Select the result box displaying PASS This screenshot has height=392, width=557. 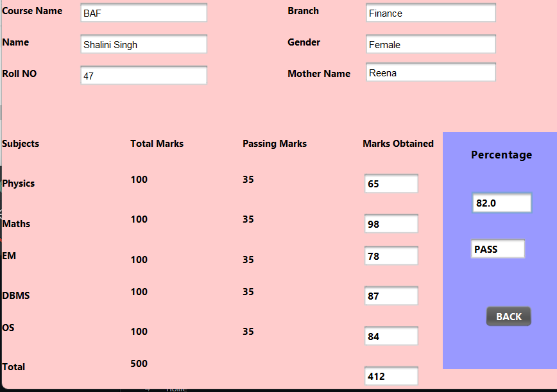point(497,248)
